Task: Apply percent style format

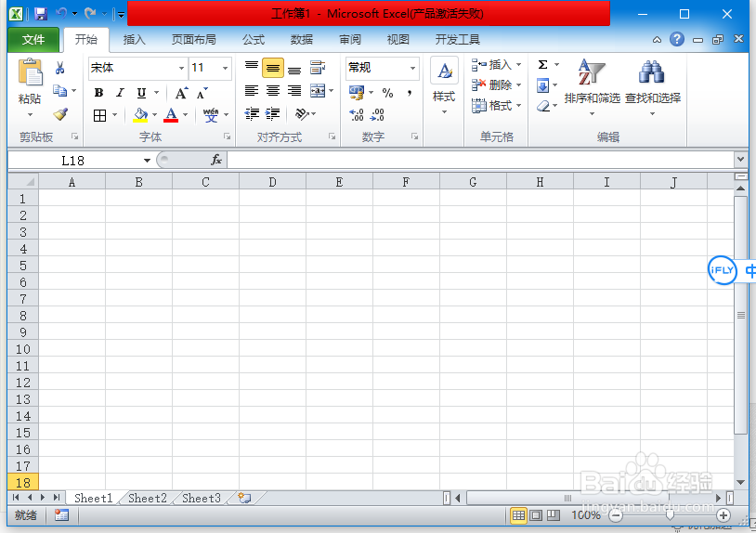Action: pos(387,93)
